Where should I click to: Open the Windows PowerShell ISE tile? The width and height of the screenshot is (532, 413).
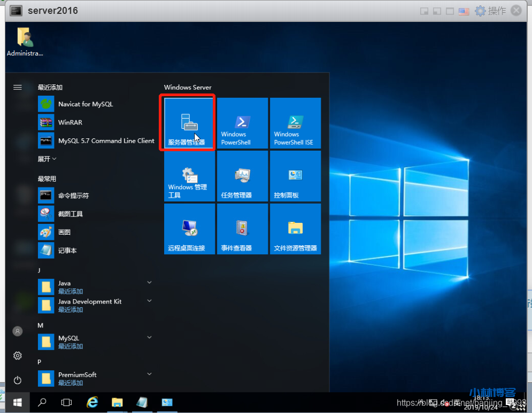click(x=295, y=123)
